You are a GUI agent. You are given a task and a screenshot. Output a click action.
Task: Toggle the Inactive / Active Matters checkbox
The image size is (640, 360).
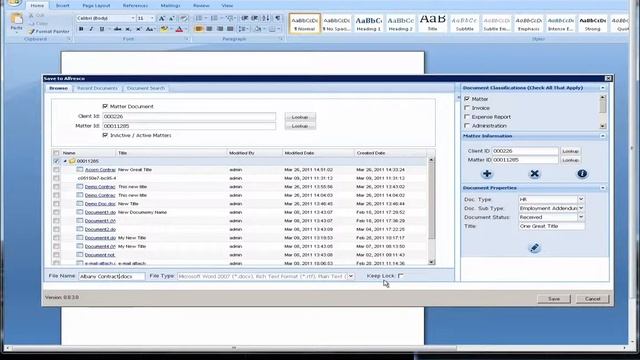(x=105, y=135)
